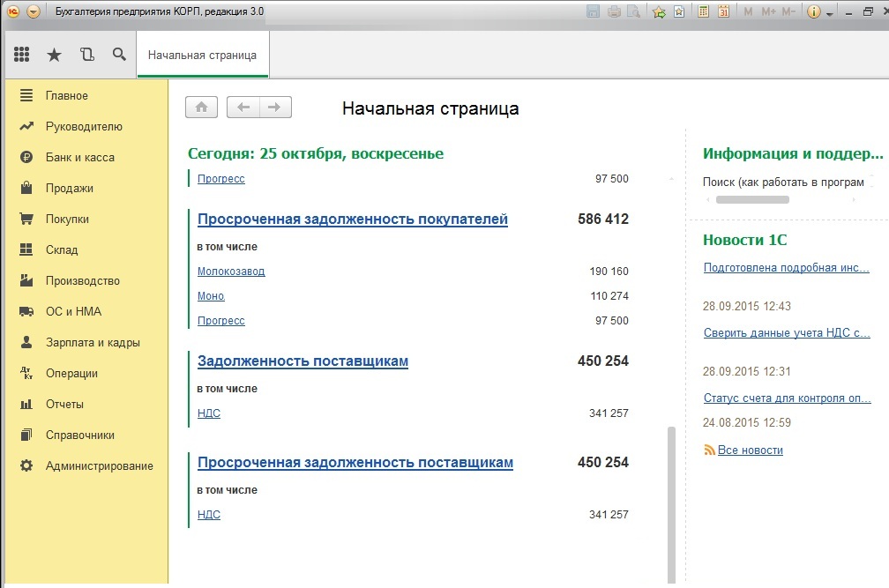Viewport: 889px width, 588px height.
Task: Open НДС link under Задолженность поставщикам
Action: coord(209,413)
